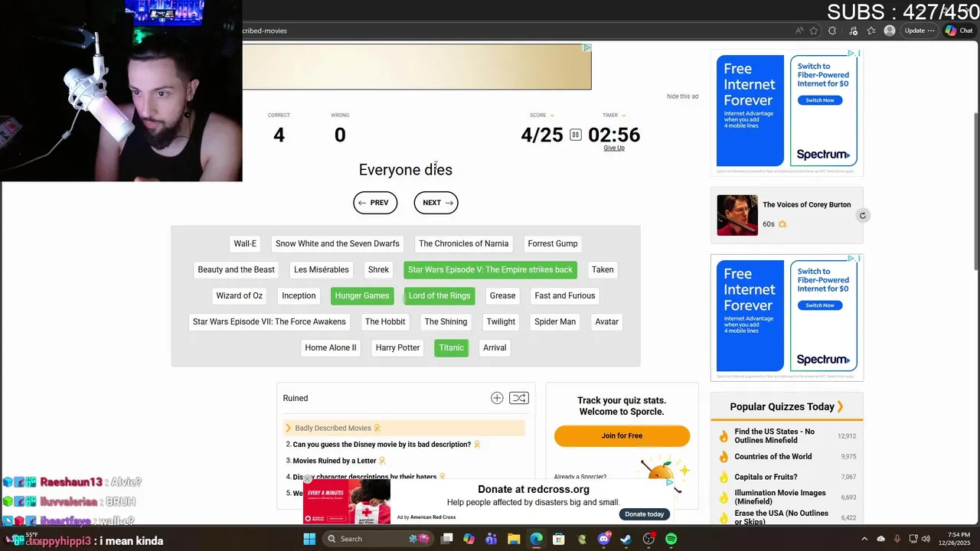Pause the quiz timer
This screenshot has width=980, height=551.
pos(576,135)
